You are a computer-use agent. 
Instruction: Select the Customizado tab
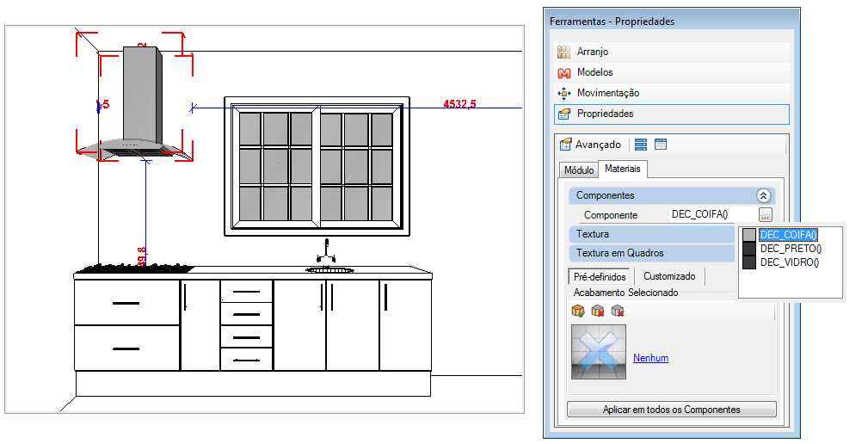tap(669, 275)
